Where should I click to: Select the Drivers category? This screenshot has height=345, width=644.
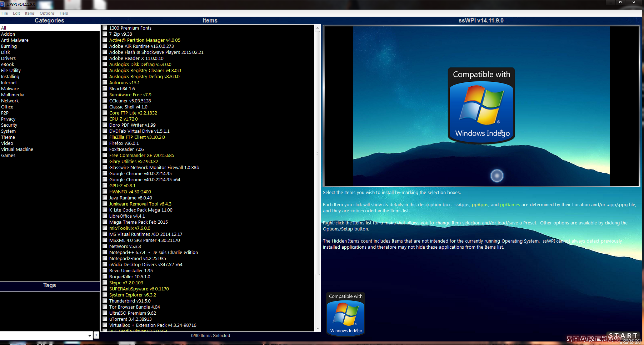pos(8,58)
